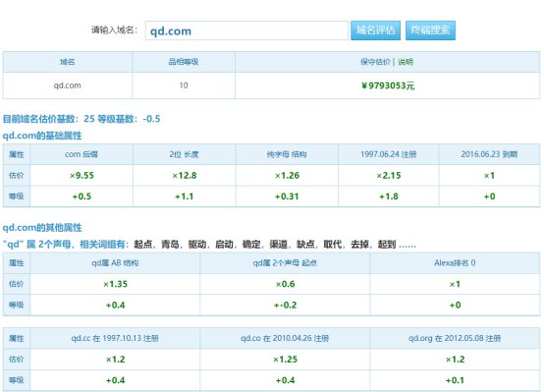Screen dimensions: 544x392
Task: Click the Alexa排名 0 header cell
Action: coord(455,263)
